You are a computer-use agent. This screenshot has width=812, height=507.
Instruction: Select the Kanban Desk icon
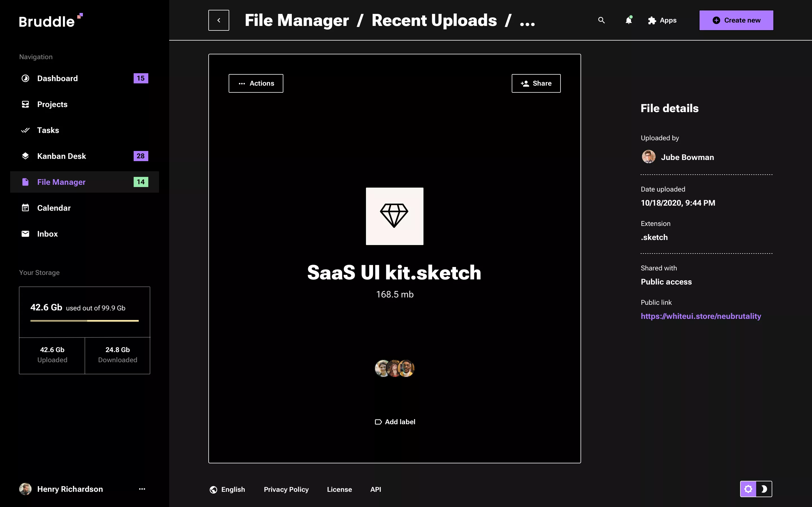(x=25, y=155)
